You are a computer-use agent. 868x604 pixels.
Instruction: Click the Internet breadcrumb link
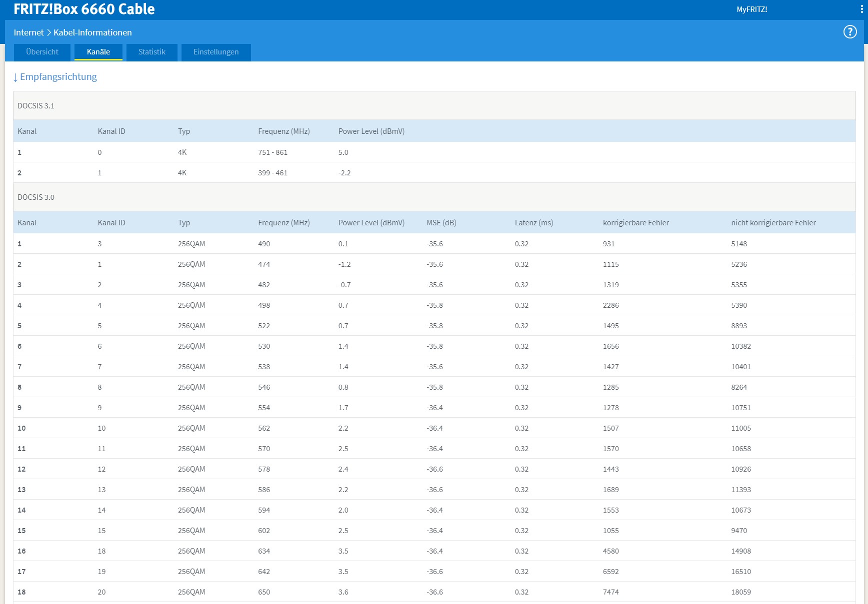(28, 32)
